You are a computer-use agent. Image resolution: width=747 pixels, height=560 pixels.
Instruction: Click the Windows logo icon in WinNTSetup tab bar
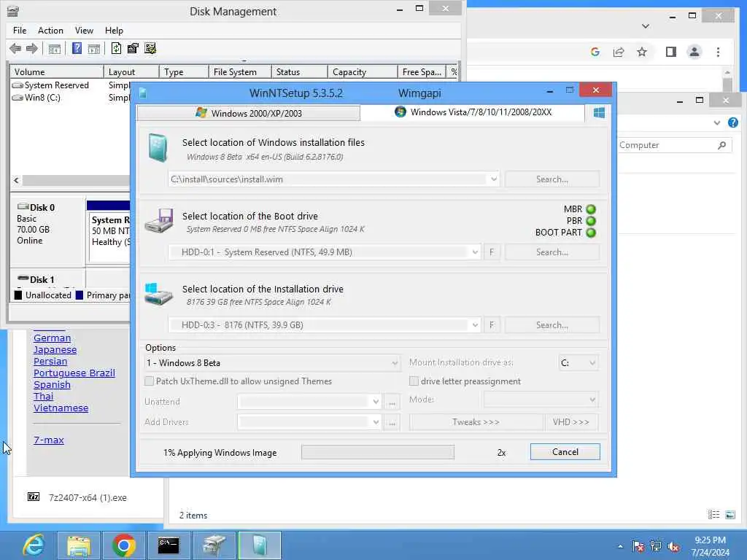[599, 112]
